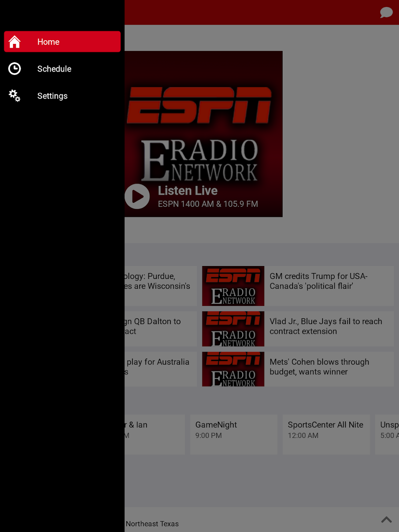The image size is (399, 532).
Task: Click the Home house icon
Action: pyautogui.click(x=14, y=42)
